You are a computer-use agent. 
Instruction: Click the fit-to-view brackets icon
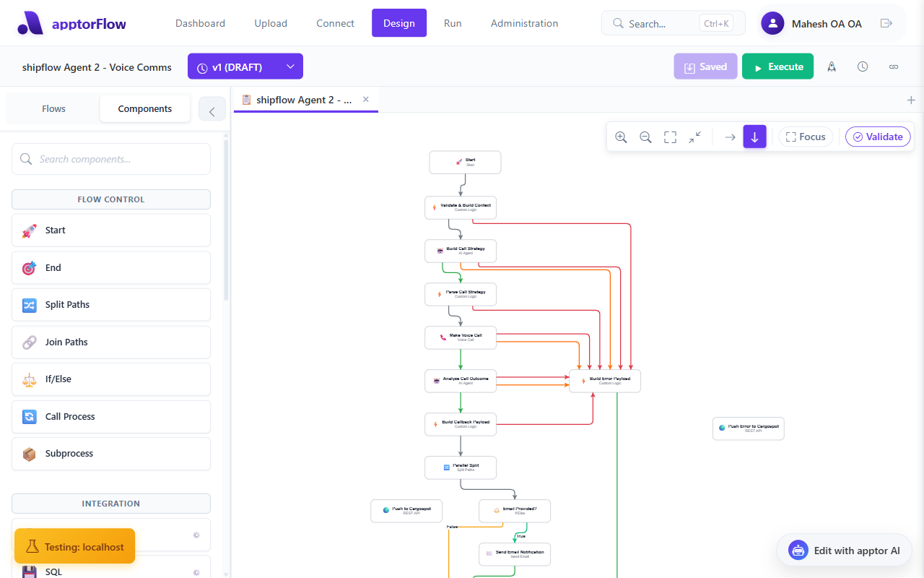pyautogui.click(x=670, y=137)
